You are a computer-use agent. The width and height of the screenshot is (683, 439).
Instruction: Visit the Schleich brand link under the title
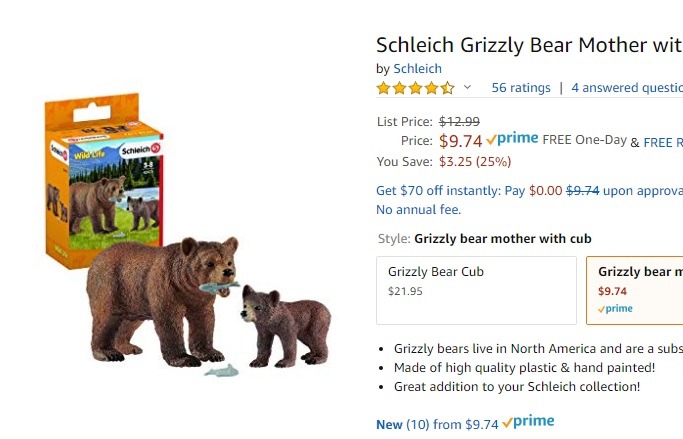pos(417,68)
